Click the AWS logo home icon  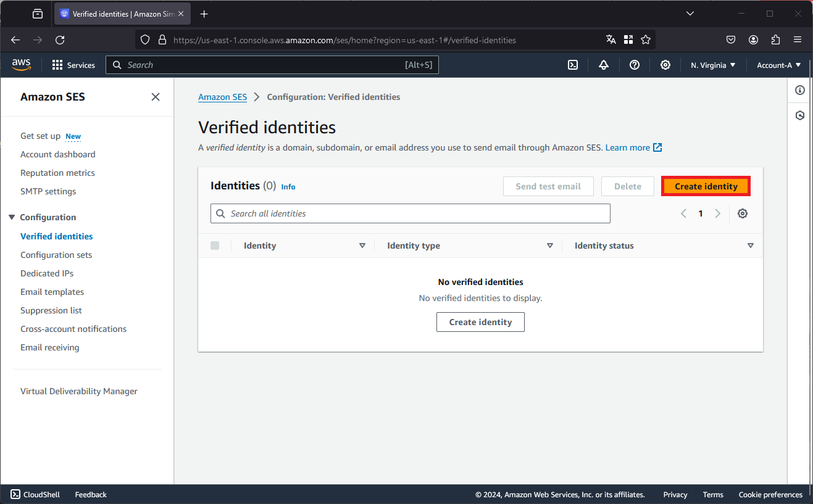pos(21,64)
